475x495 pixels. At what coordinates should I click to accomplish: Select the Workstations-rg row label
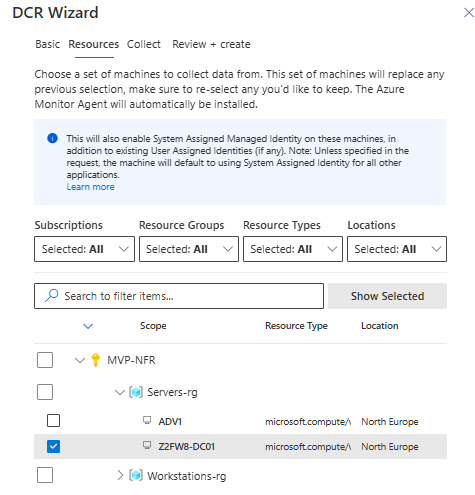pos(187,476)
